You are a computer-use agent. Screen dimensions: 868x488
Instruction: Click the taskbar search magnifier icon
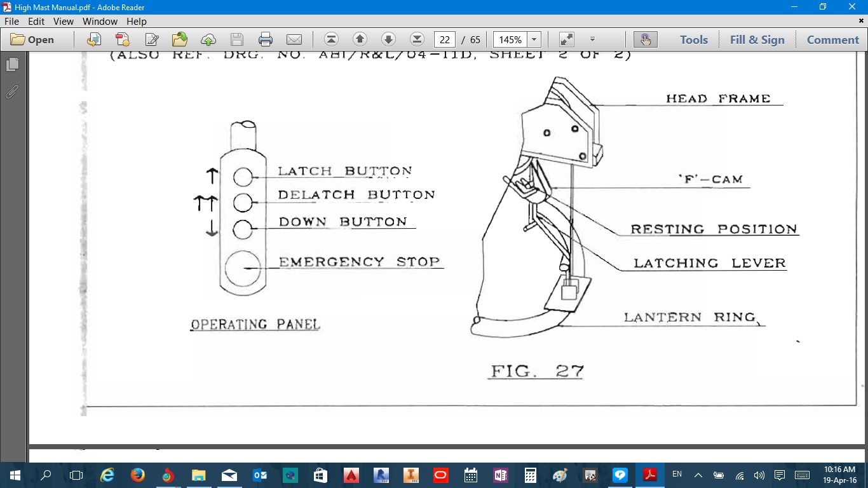point(46,475)
